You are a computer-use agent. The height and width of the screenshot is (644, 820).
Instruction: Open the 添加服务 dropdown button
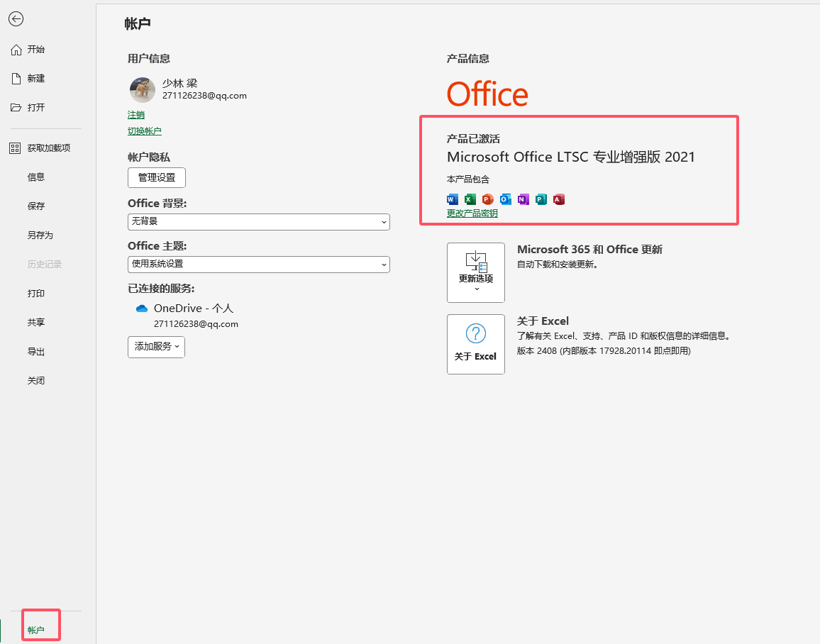[156, 347]
